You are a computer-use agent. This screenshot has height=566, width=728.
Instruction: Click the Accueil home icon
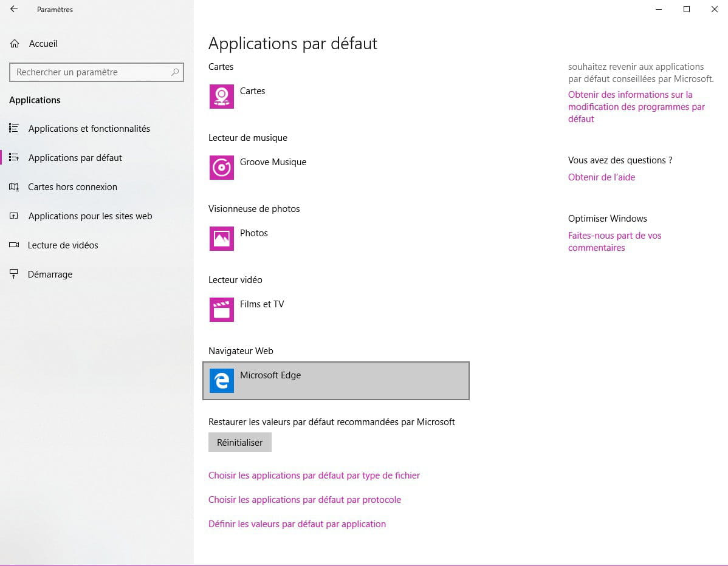click(15, 44)
